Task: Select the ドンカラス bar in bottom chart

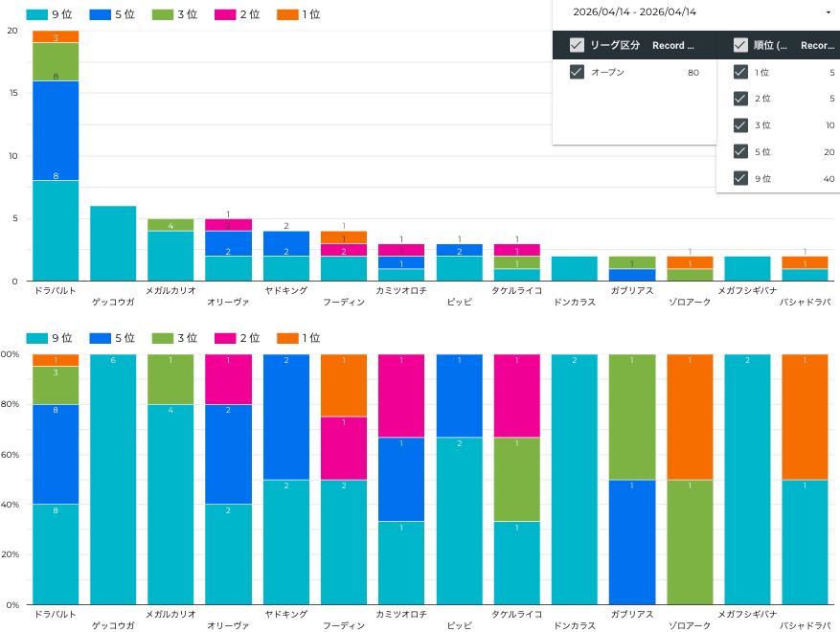Action: (575, 479)
